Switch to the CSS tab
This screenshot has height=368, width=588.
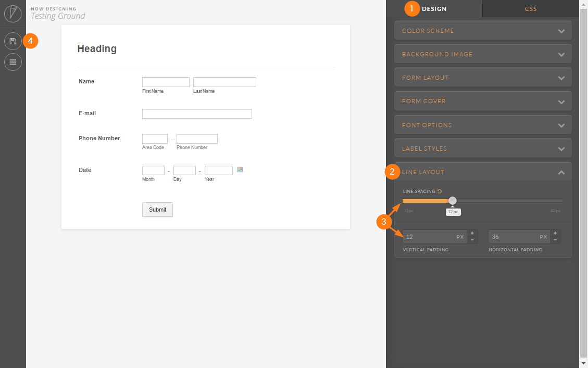click(x=531, y=9)
